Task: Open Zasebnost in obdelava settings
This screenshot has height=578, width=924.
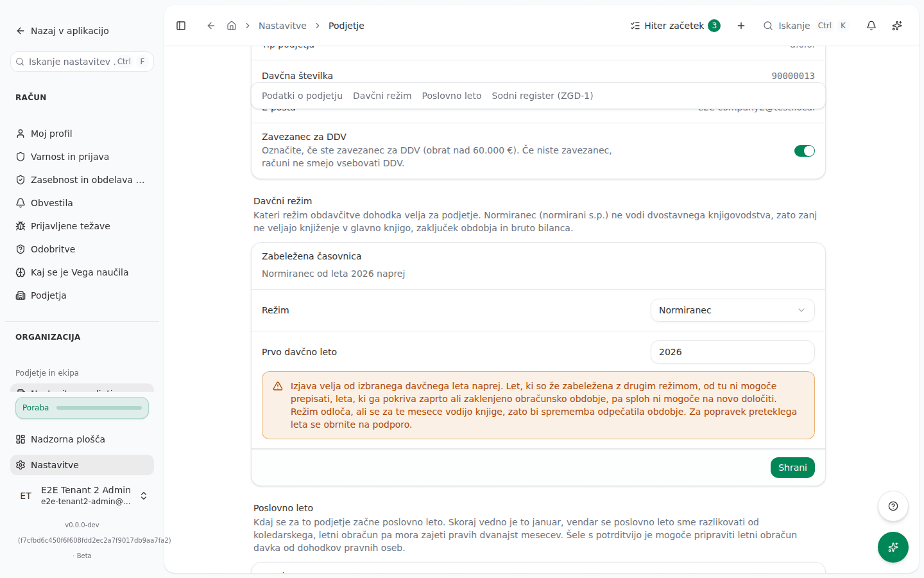Action: pos(82,180)
